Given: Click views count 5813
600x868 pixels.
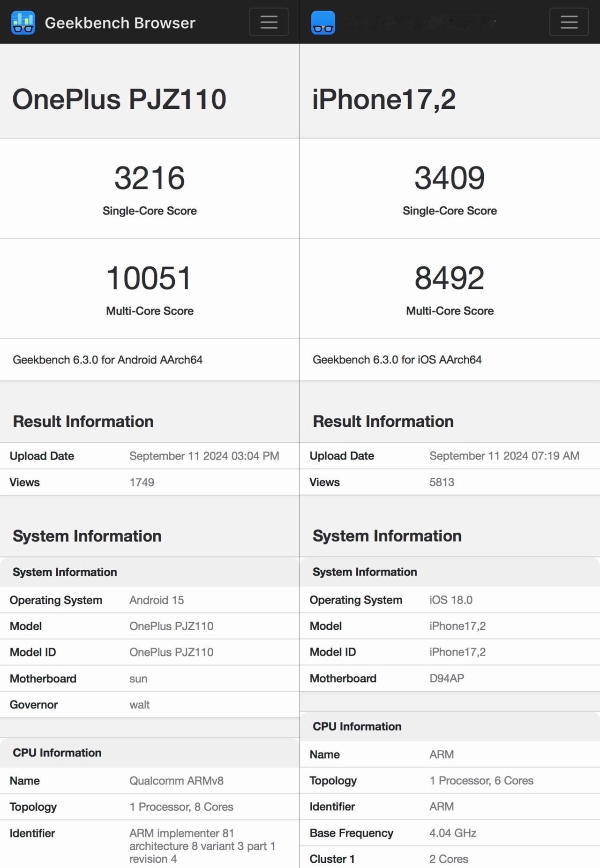Looking at the screenshot, I should click(x=442, y=482).
